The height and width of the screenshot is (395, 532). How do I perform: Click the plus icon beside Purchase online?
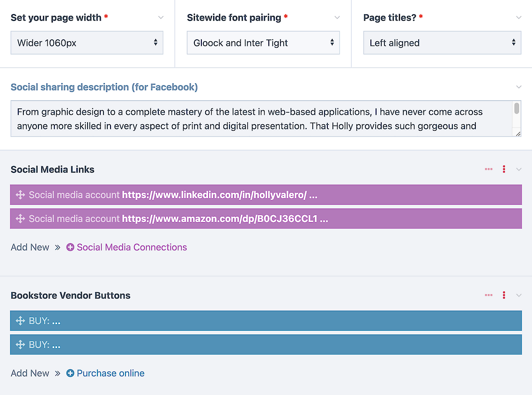coord(70,373)
